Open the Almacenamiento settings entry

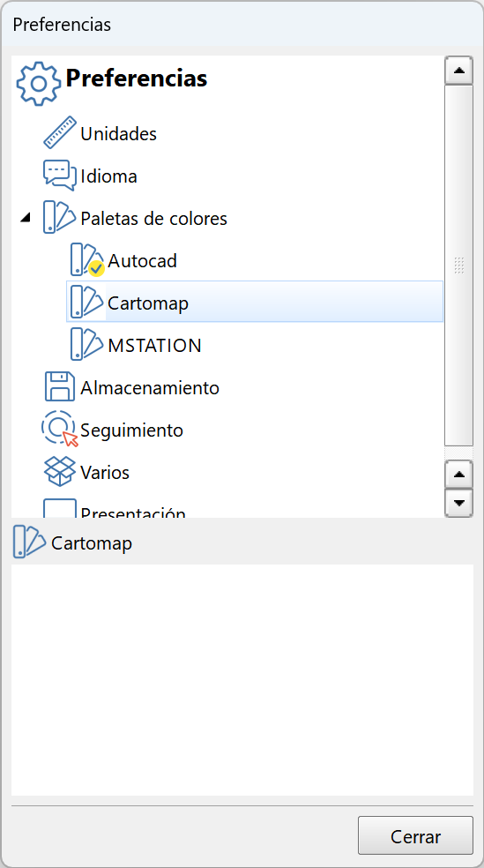coord(150,387)
